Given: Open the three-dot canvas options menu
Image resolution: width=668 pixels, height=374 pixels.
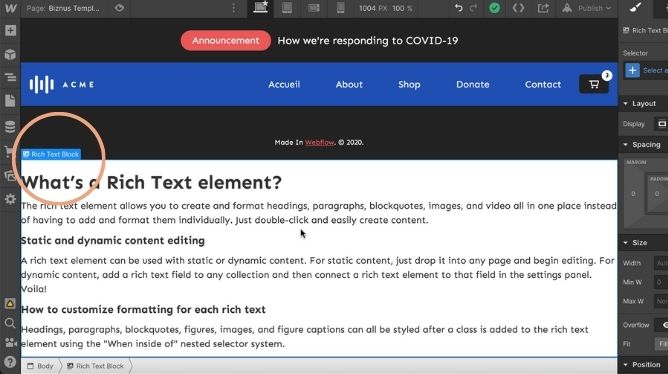Looking at the screenshot, I should click(x=233, y=8).
